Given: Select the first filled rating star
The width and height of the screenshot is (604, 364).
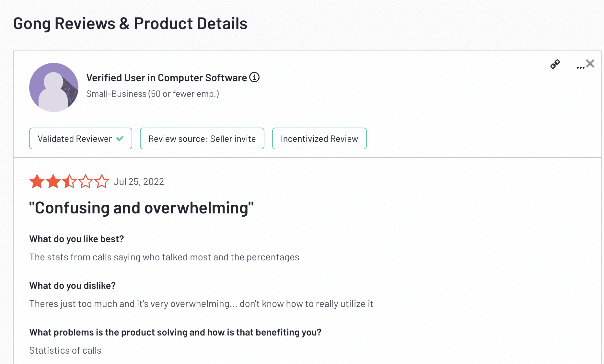Looking at the screenshot, I should (37, 181).
